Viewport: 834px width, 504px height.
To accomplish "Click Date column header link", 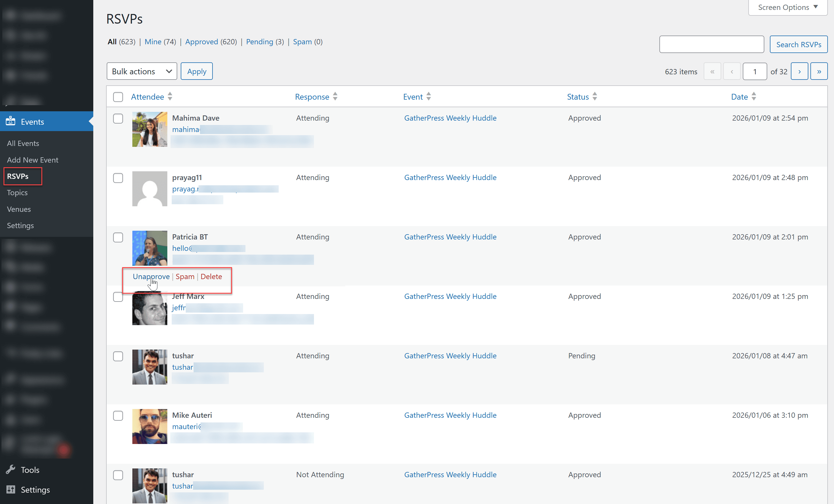I will click(x=739, y=97).
